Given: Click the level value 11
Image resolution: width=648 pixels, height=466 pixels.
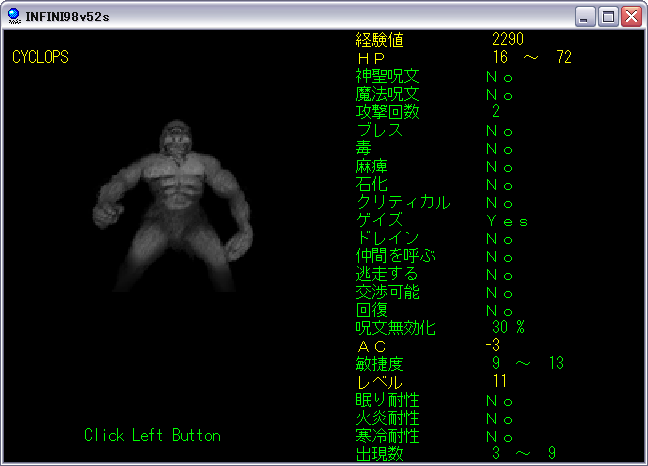Looking at the screenshot, I should click(500, 381).
